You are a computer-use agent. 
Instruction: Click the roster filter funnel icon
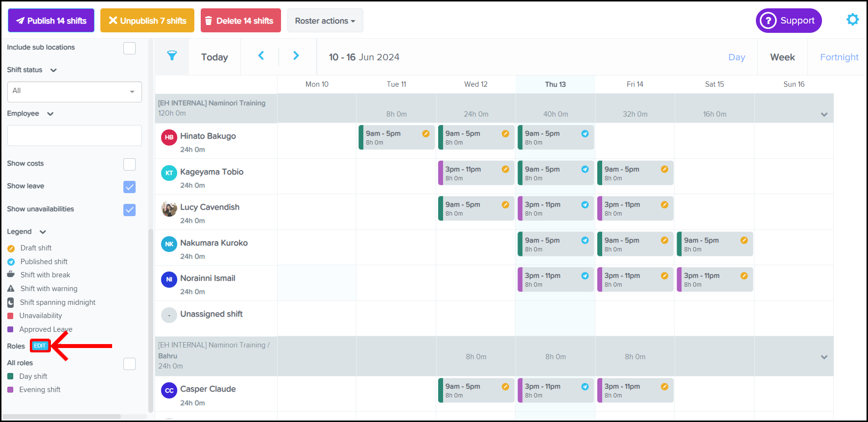pos(172,56)
